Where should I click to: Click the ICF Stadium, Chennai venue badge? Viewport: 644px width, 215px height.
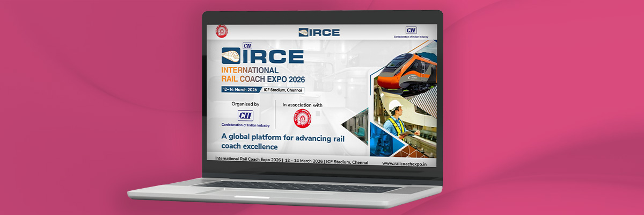tap(283, 89)
